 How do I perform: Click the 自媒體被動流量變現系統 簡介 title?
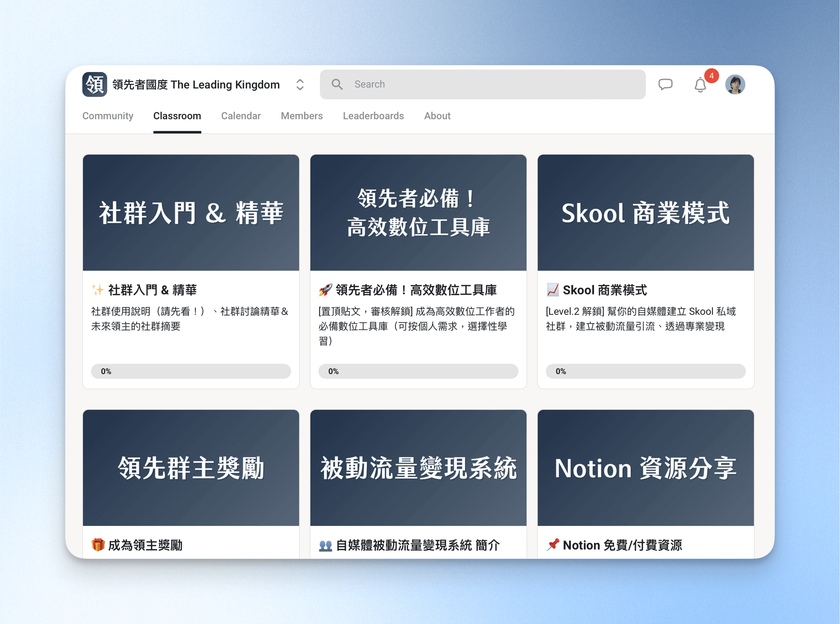coord(418,545)
